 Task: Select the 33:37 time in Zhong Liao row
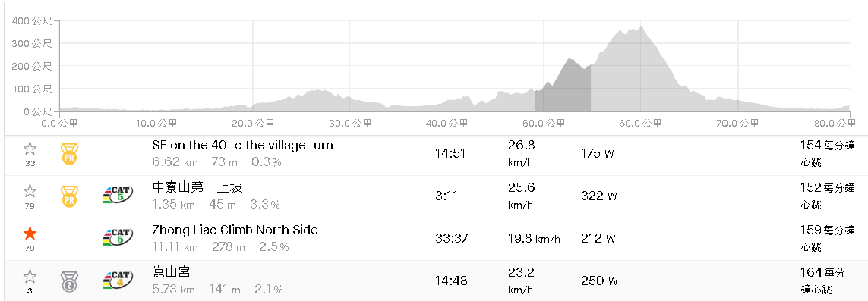click(451, 238)
